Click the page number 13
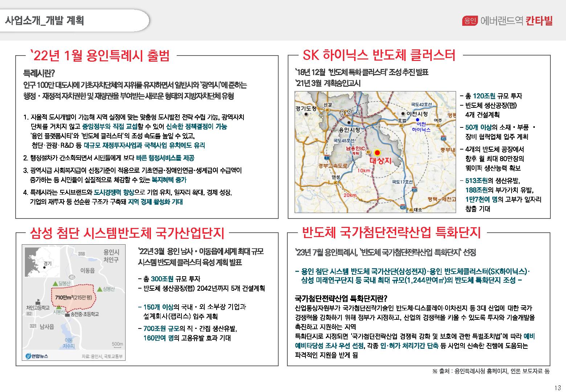Image resolution: width=566 pixels, height=392 pixels. tap(558, 387)
